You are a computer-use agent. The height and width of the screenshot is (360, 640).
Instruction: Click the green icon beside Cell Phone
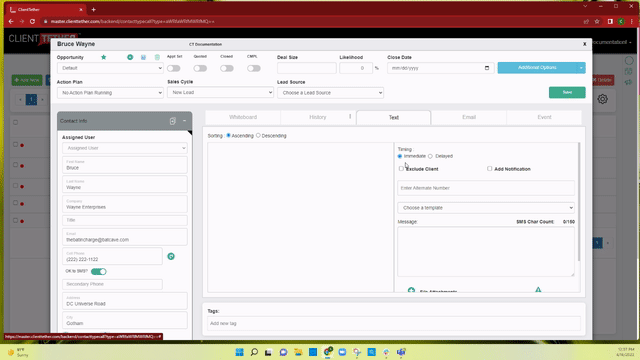click(171, 256)
